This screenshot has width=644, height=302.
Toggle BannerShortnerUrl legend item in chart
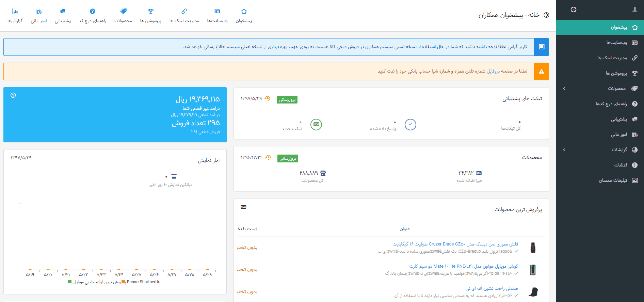pyautogui.click(x=143, y=282)
